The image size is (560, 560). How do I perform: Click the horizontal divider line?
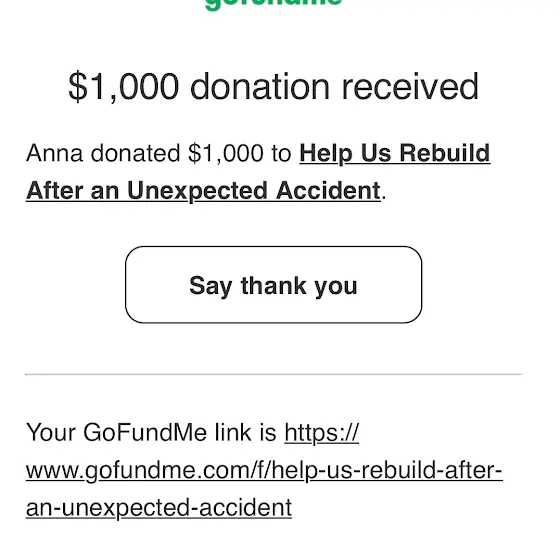tap(274, 374)
